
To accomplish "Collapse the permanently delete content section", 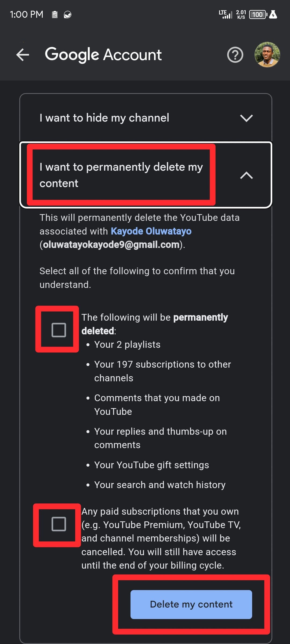I will click(x=246, y=175).
